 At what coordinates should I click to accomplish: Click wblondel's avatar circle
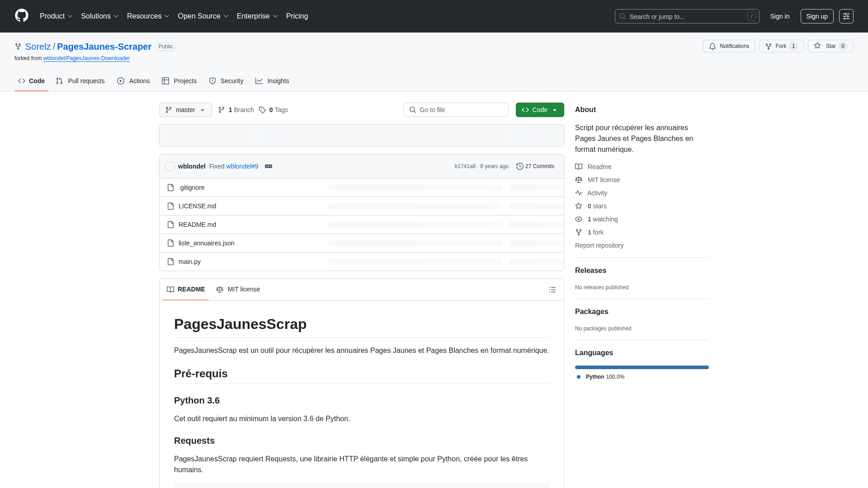[170, 166]
